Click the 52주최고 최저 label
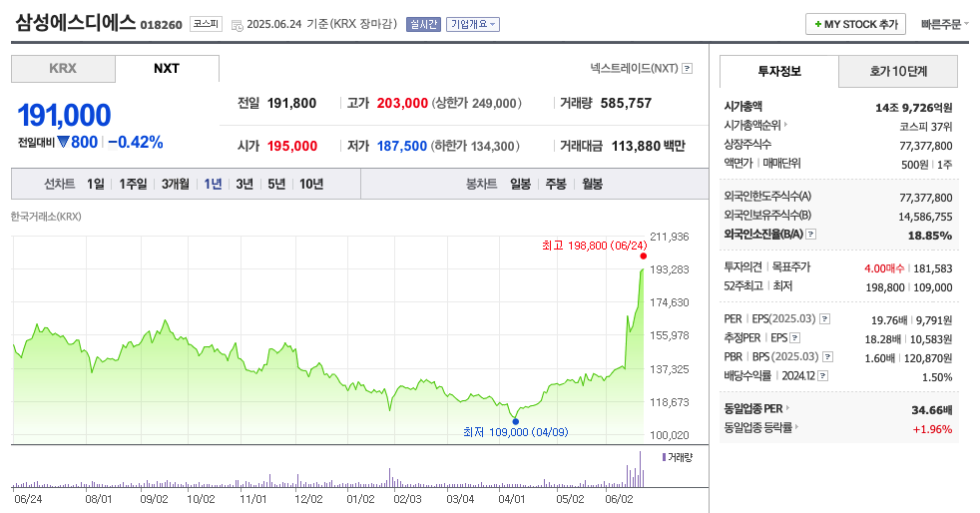 click(758, 285)
